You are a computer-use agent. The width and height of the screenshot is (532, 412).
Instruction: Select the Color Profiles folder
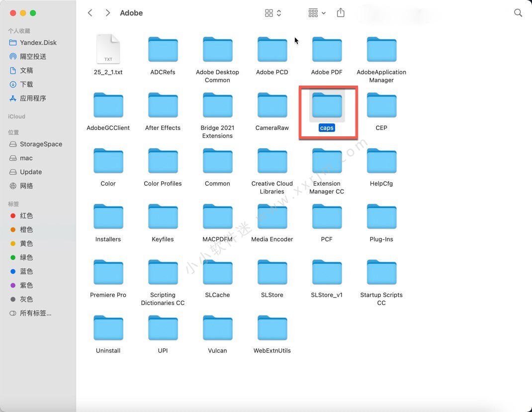163,161
